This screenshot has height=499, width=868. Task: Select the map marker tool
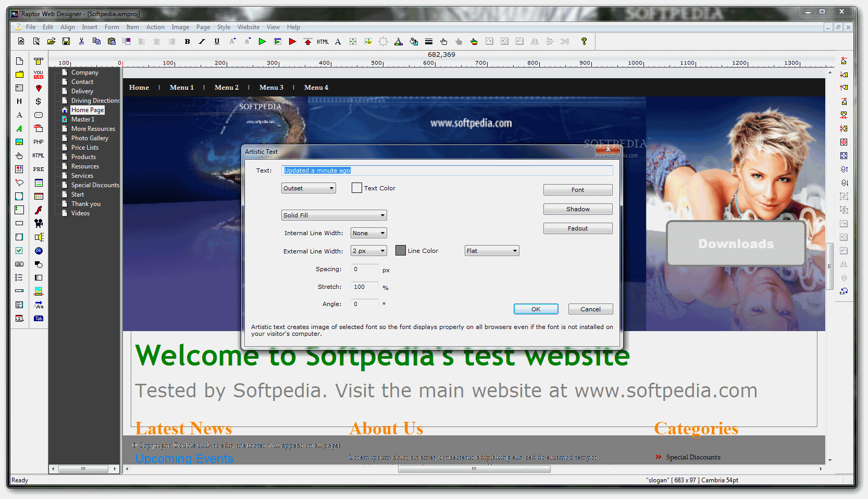39,88
